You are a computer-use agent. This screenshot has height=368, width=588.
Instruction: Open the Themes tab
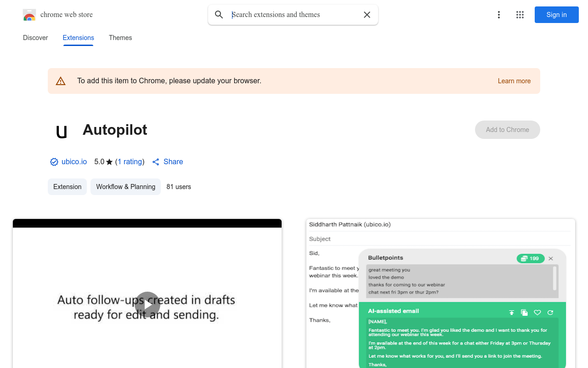coord(120,38)
